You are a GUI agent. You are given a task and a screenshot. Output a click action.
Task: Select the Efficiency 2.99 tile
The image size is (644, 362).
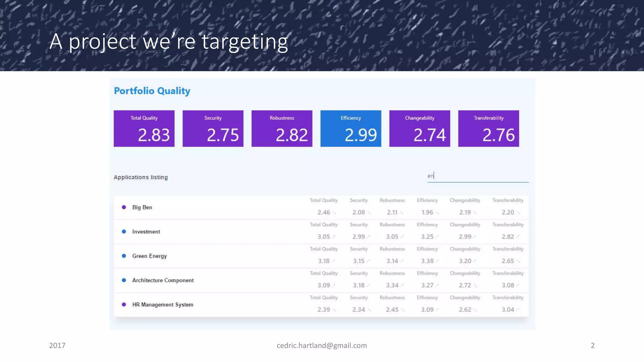coord(351,129)
